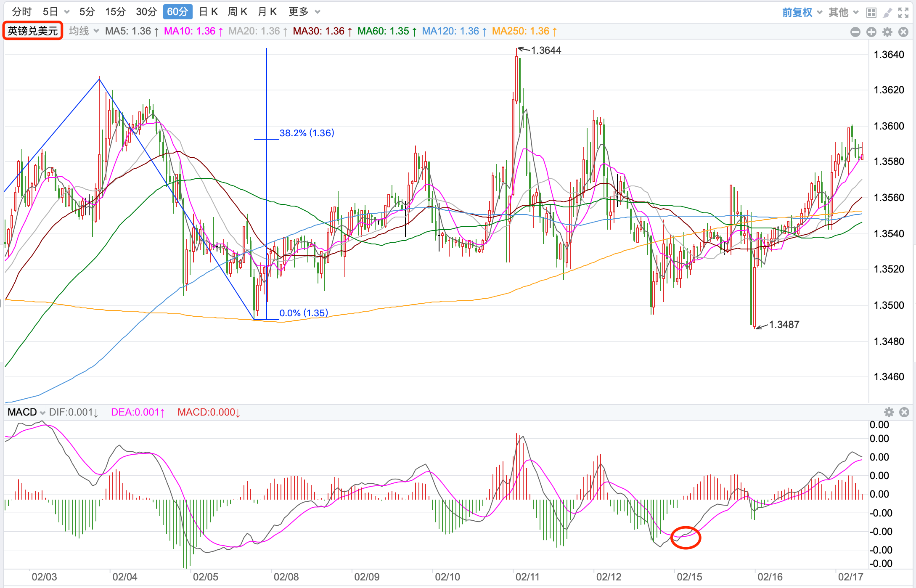This screenshot has width=916, height=588.
Task: Click the 英镑兑美元 symbol label
Action: pos(33,31)
